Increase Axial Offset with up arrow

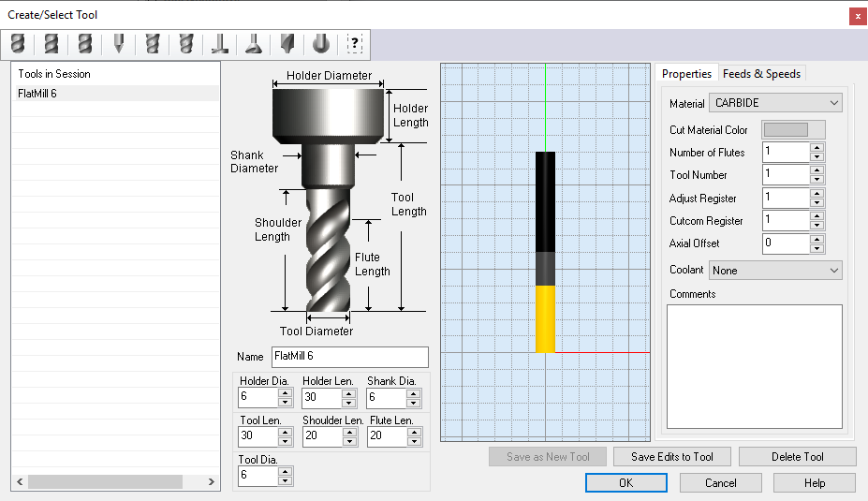tap(817, 239)
